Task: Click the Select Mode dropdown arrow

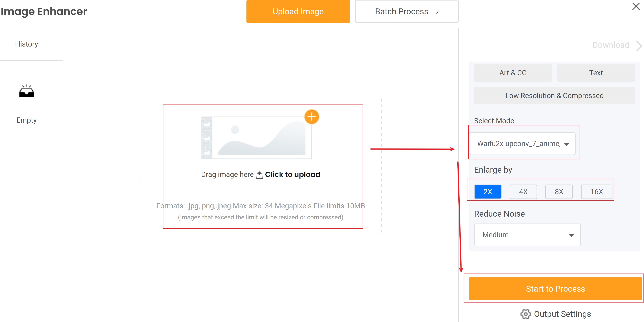Action: (x=567, y=144)
